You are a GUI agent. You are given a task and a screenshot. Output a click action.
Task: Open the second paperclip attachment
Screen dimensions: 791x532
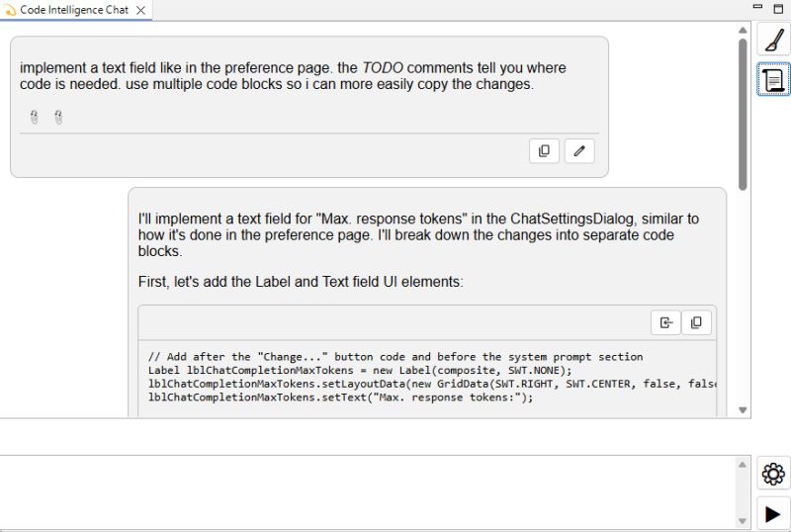[58, 117]
